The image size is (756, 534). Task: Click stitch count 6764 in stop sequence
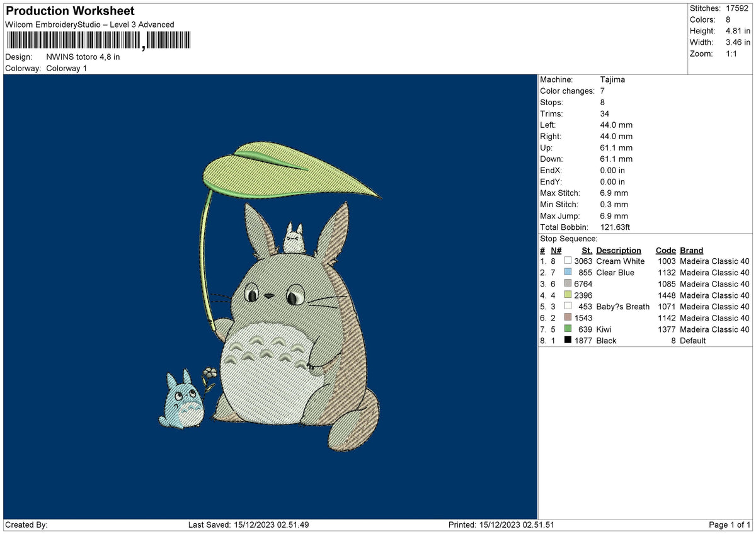pyautogui.click(x=583, y=283)
